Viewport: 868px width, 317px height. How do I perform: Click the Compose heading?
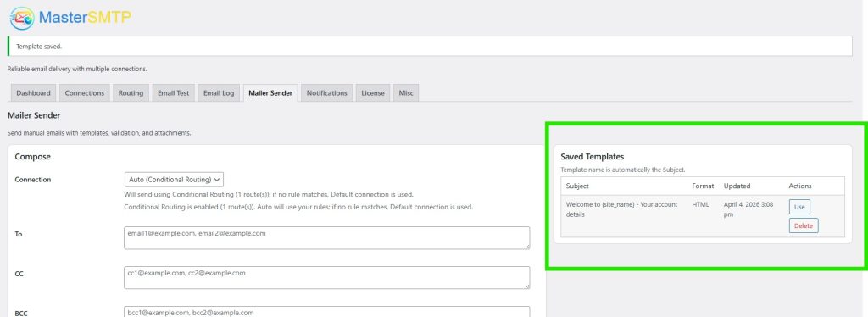pos(33,157)
